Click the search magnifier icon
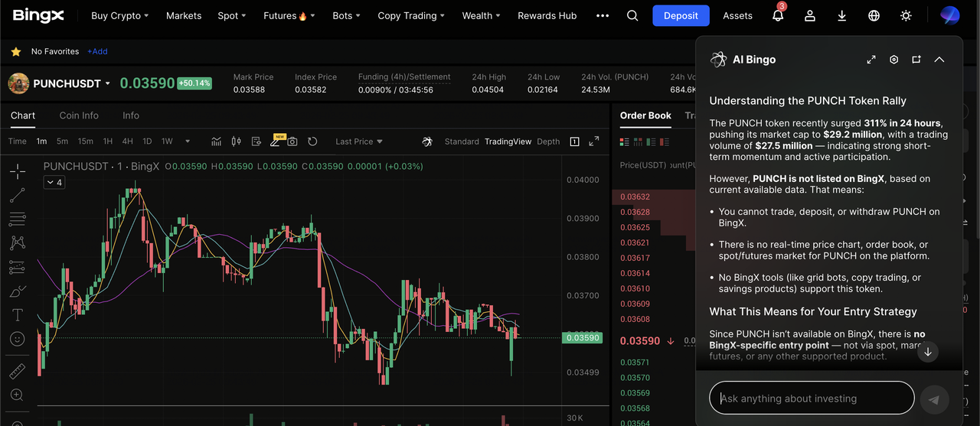 tap(632, 16)
